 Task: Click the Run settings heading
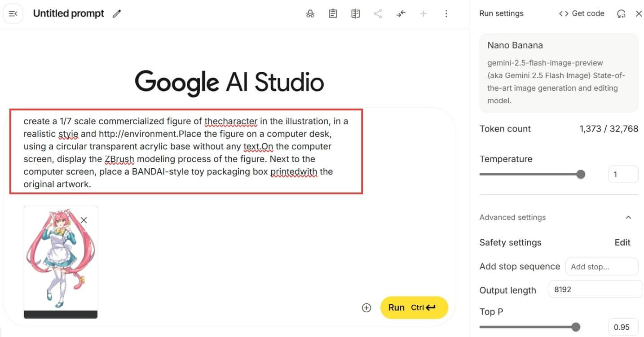[x=501, y=13]
